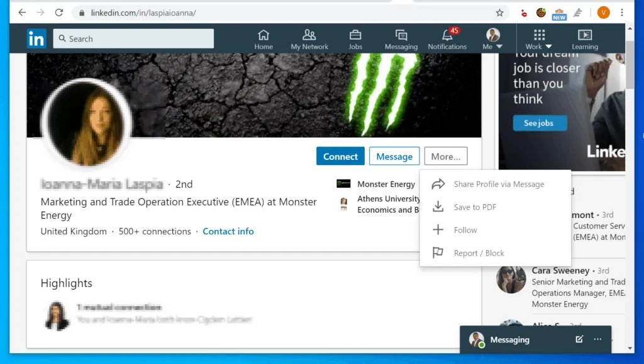This screenshot has height=364, width=644.
Task: Go to LinkedIn Home
Action: click(264, 40)
